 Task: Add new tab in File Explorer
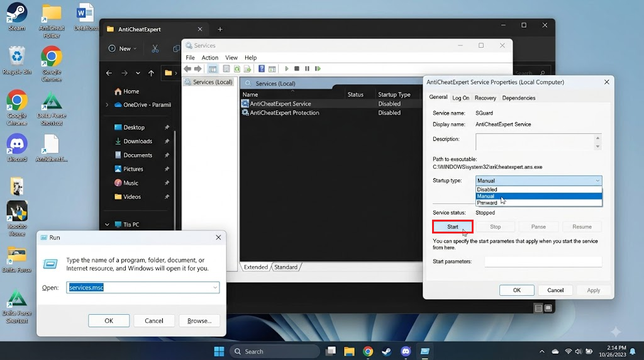tap(220, 29)
